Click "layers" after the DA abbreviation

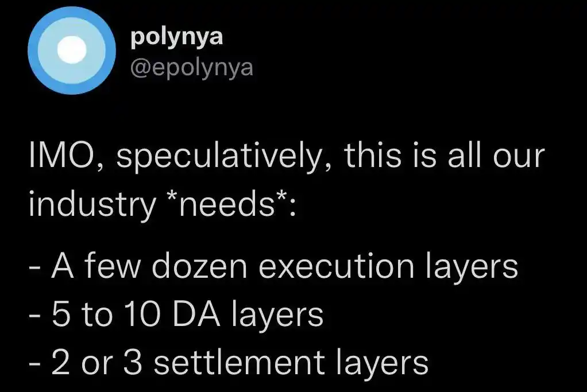click(x=277, y=315)
